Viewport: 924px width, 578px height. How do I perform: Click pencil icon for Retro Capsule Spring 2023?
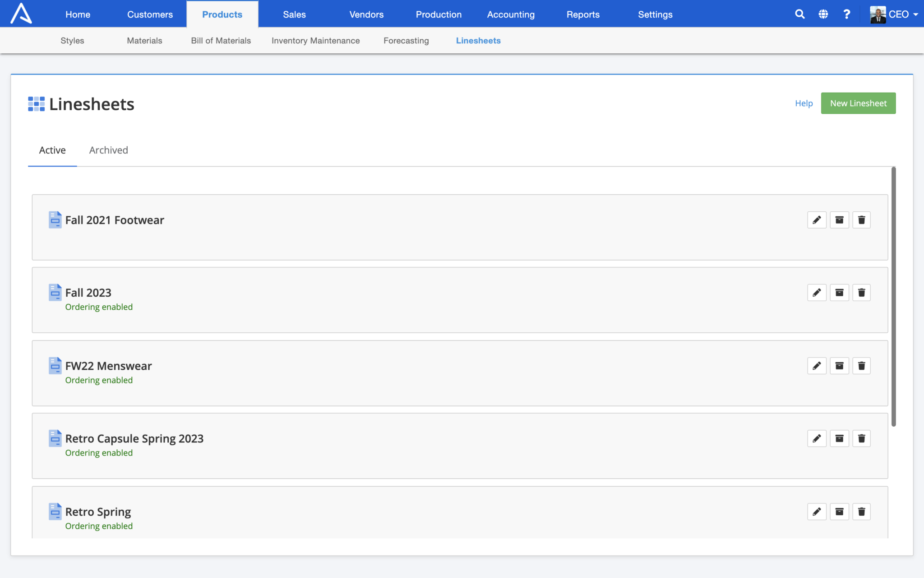click(x=817, y=438)
